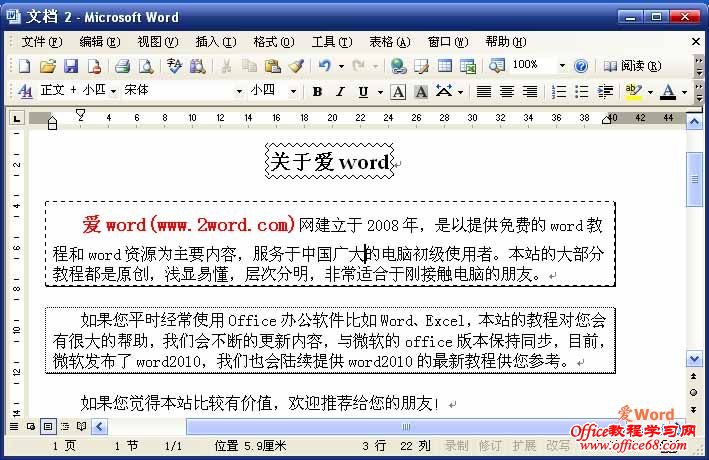Toggle the Document Map icon
Screen dimensions: 709x460
(496, 66)
